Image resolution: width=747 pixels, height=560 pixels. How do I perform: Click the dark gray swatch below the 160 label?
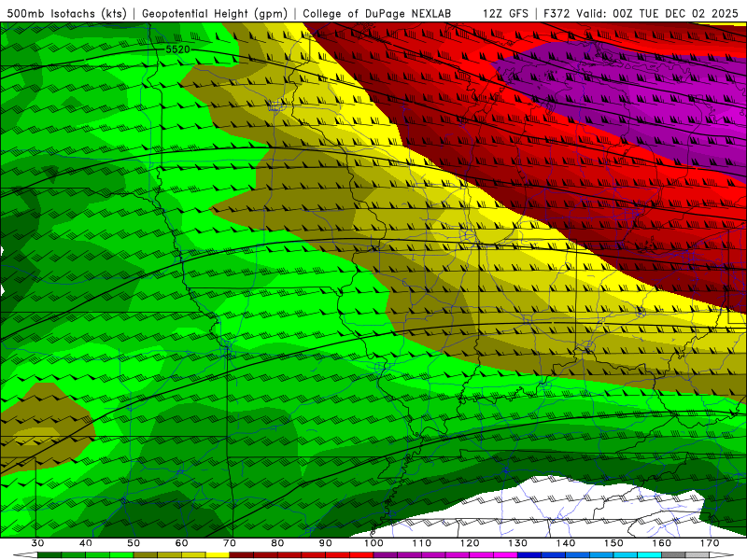[673, 555]
